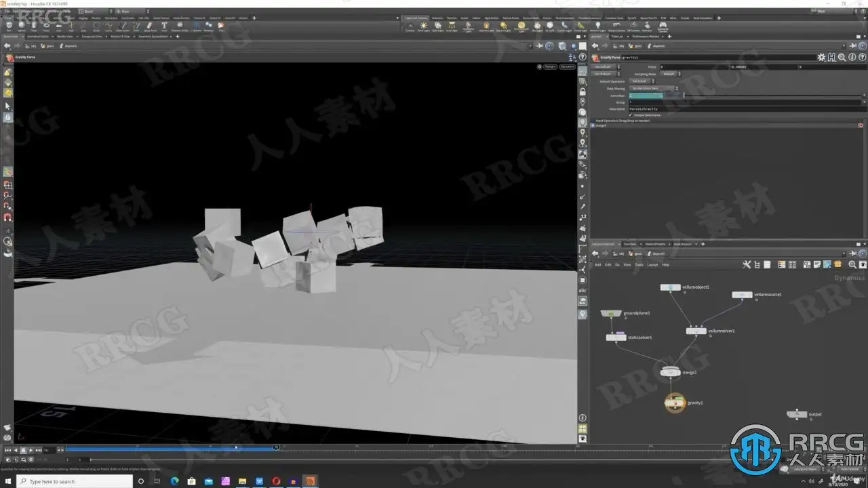Viewport: 868px width, 488px height.
Task: Open node help question mark icon
Action: (x=861, y=58)
